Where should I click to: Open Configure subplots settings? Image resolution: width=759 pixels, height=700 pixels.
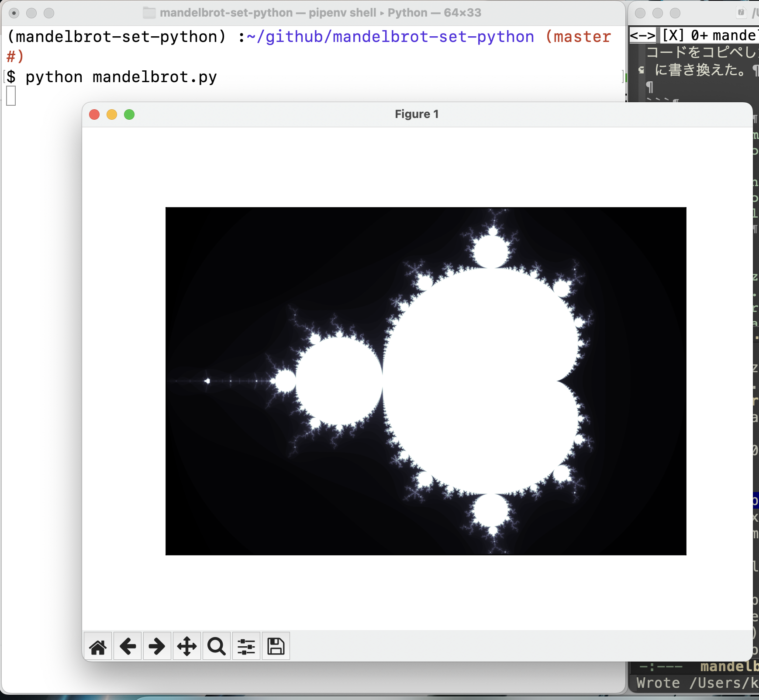246,646
